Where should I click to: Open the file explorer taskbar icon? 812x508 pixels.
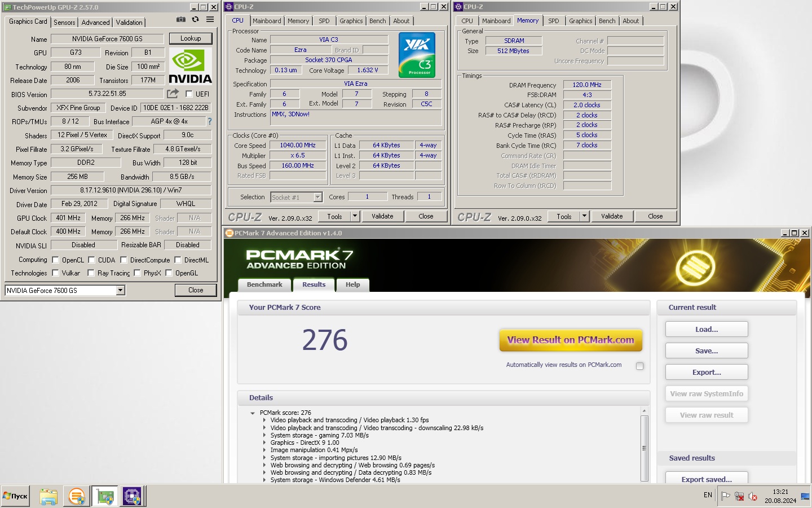[x=48, y=497]
